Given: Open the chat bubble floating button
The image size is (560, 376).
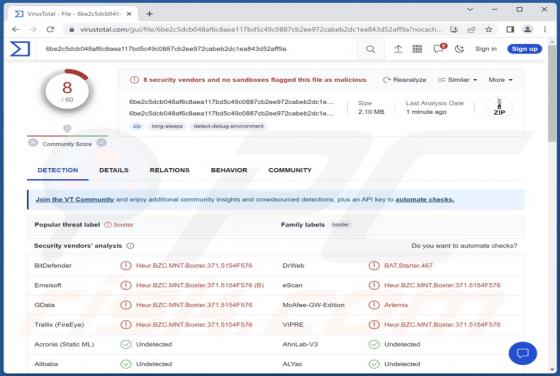Looking at the screenshot, I should [522, 353].
